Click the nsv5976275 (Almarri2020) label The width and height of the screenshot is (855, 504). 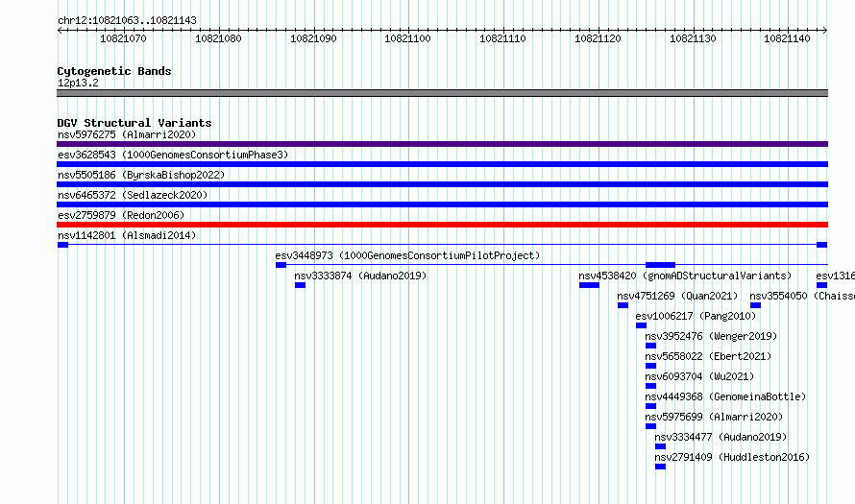click(127, 134)
